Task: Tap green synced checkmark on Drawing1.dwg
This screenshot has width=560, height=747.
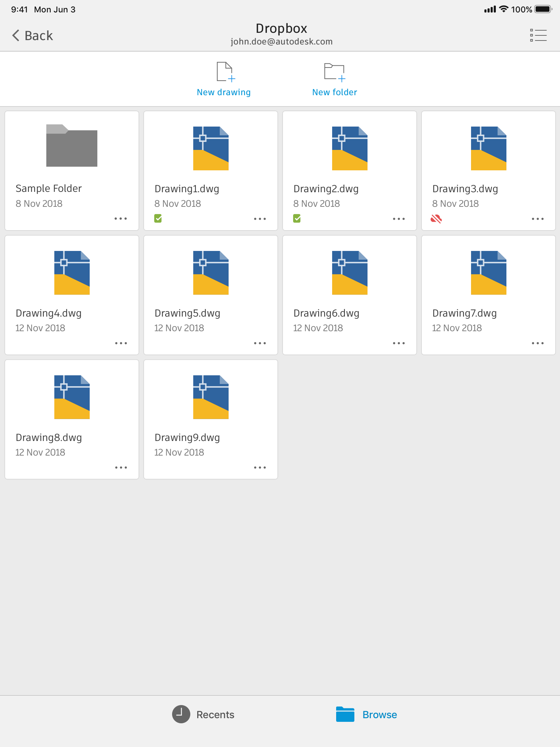Action: pos(158,218)
